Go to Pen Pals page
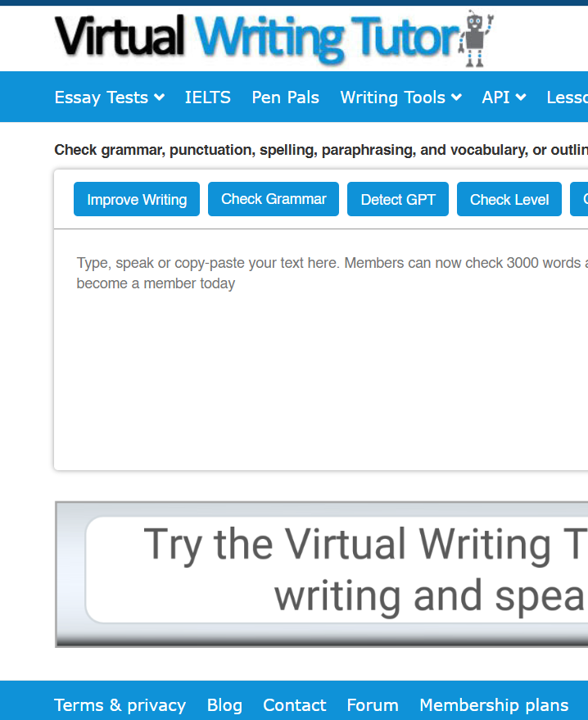The image size is (588, 720). [x=285, y=97]
